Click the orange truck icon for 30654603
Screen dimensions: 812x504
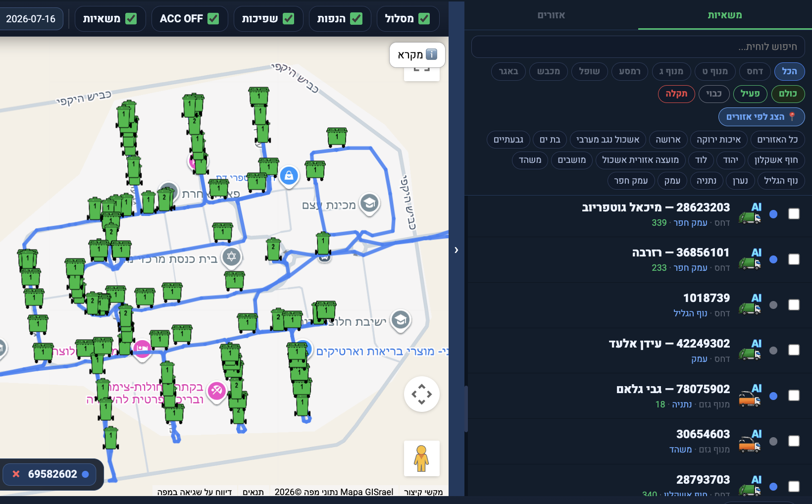pos(750,445)
